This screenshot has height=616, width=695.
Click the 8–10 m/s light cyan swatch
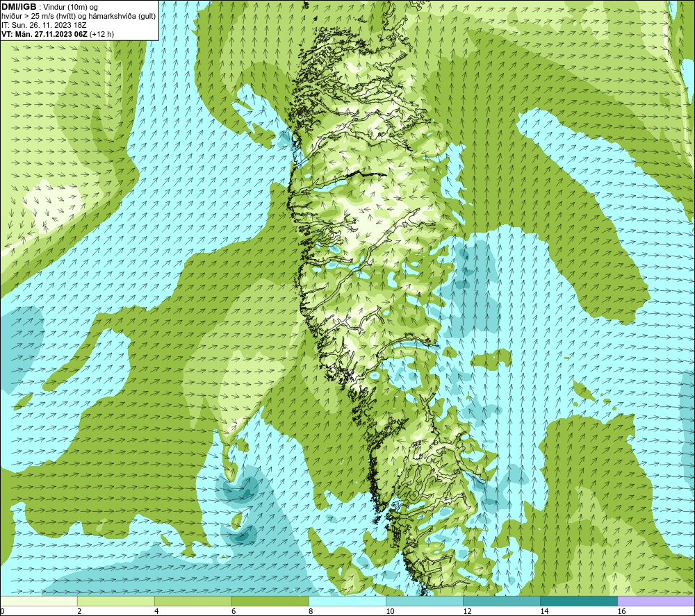[347, 601]
